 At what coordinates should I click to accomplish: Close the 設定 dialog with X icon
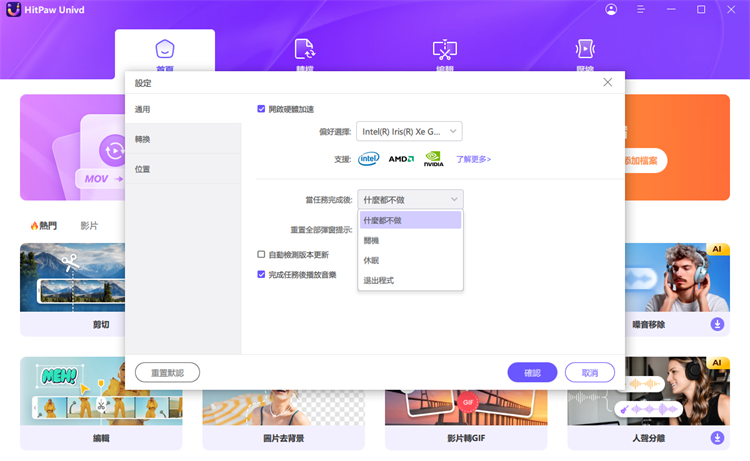pyautogui.click(x=607, y=82)
